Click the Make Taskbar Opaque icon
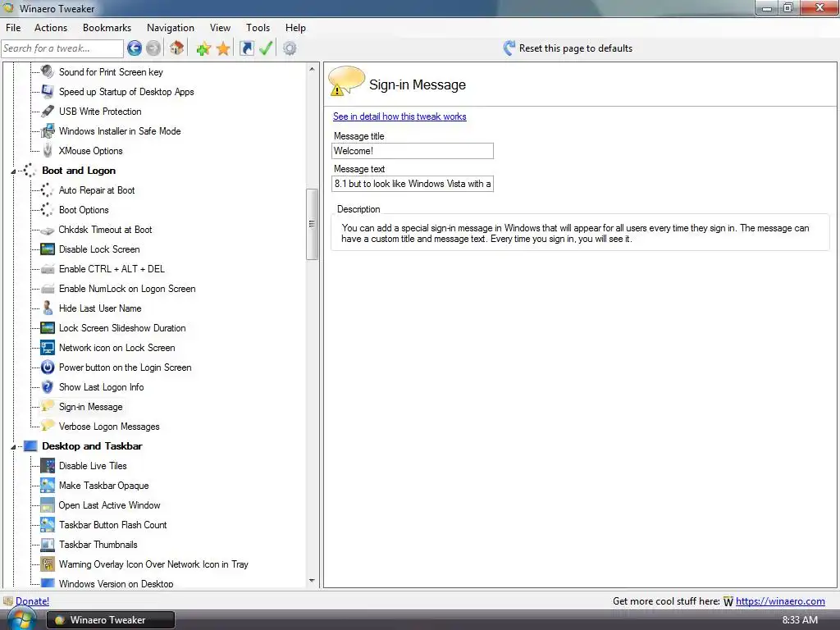This screenshot has height=630, width=840. click(48, 485)
